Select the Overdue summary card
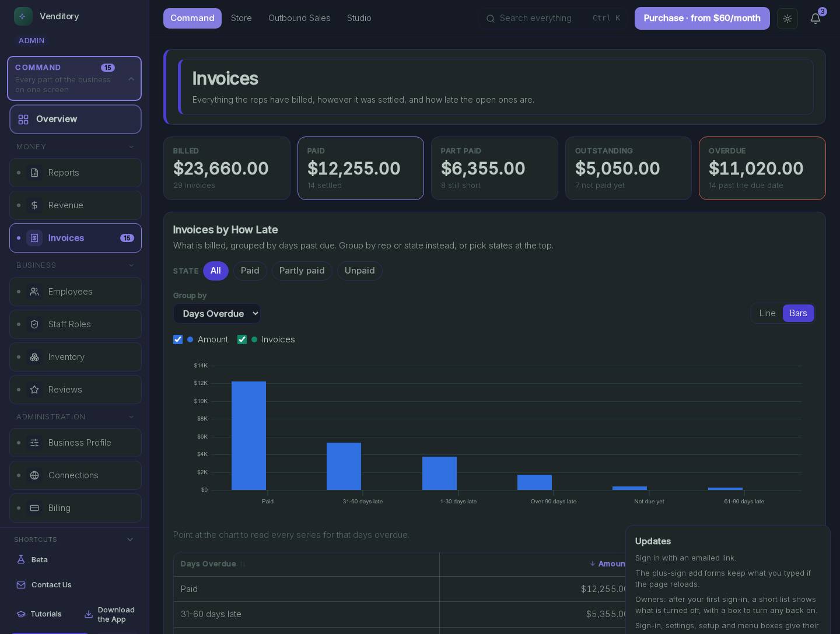Screen dimensions: 840x634 tap(762, 168)
